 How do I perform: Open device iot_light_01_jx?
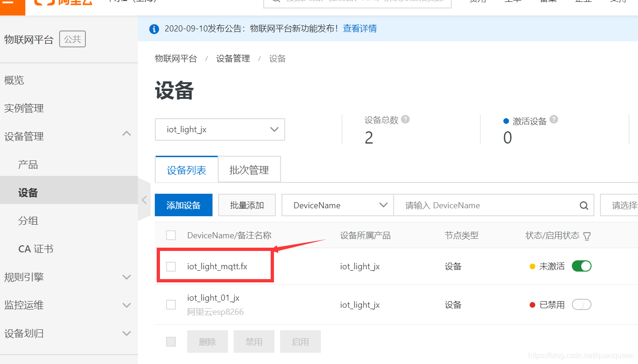[213, 298]
